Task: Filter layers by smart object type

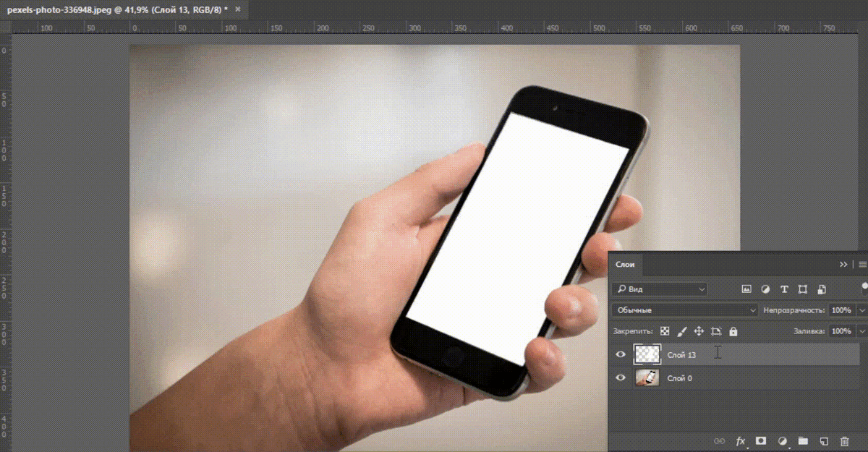Action: coord(822,289)
